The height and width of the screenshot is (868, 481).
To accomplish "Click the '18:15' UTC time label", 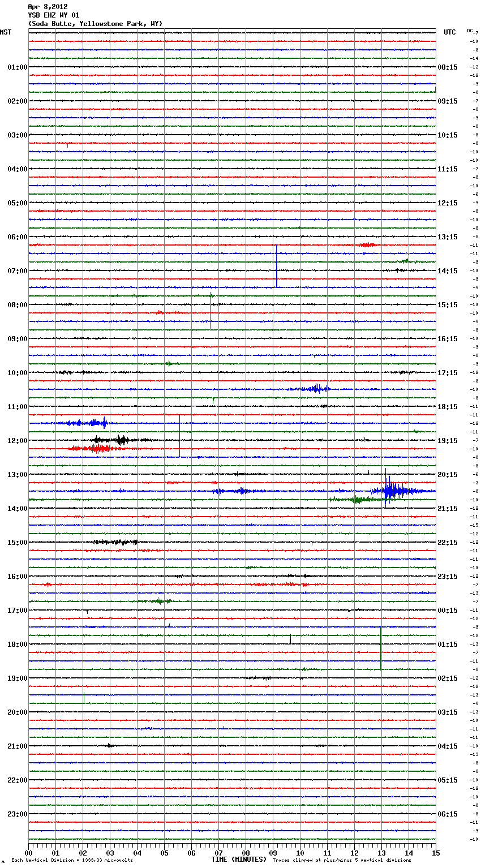I will (x=448, y=407).
